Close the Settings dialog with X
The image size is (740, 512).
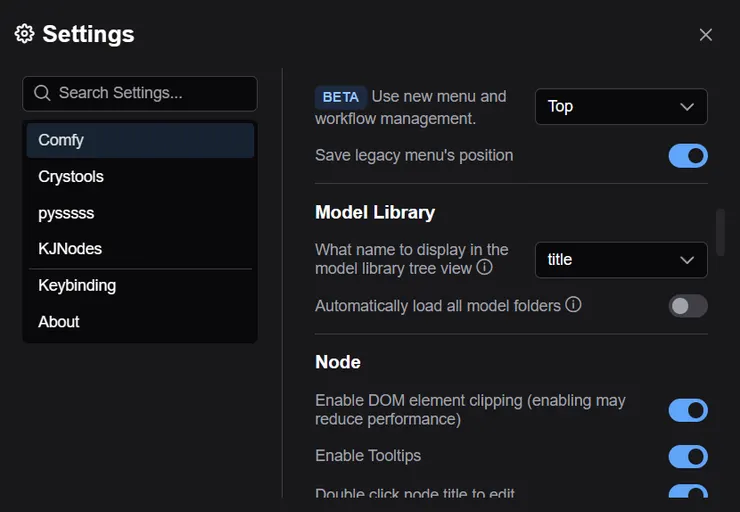(x=705, y=35)
